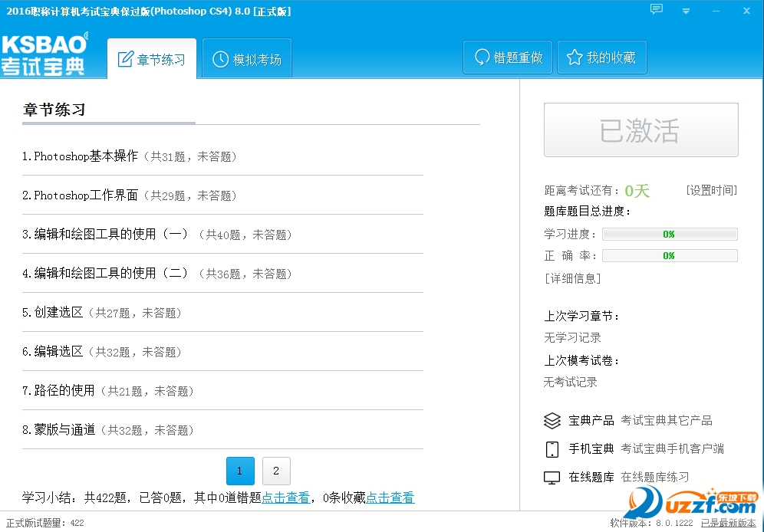
Task: Click the 0天 countdown value
Action: (x=637, y=190)
